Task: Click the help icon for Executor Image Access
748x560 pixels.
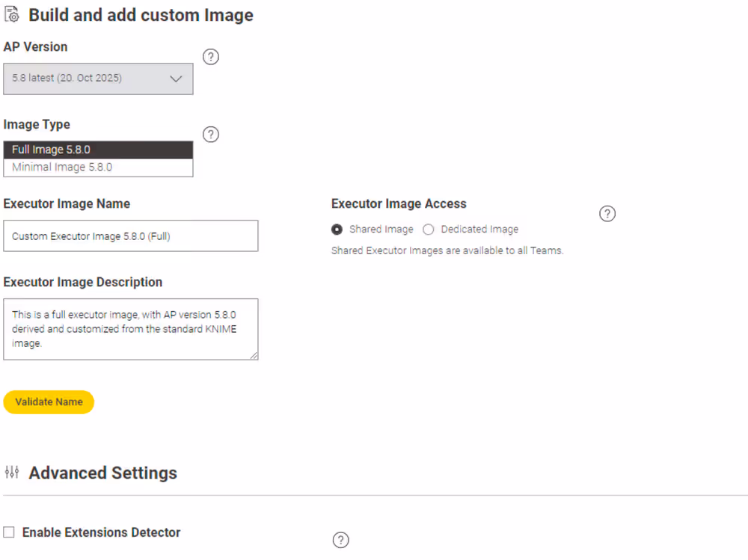Action: (607, 213)
